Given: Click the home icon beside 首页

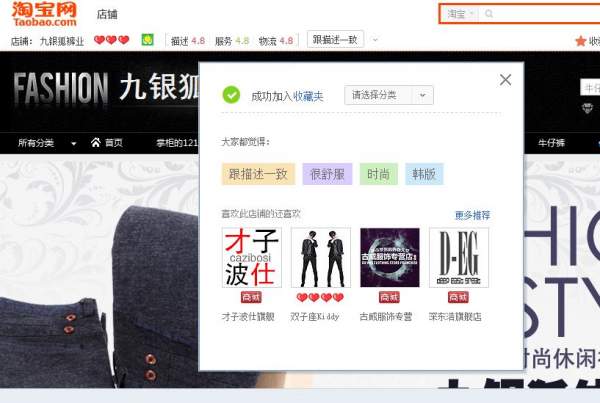Looking at the screenshot, I should (96, 142).
